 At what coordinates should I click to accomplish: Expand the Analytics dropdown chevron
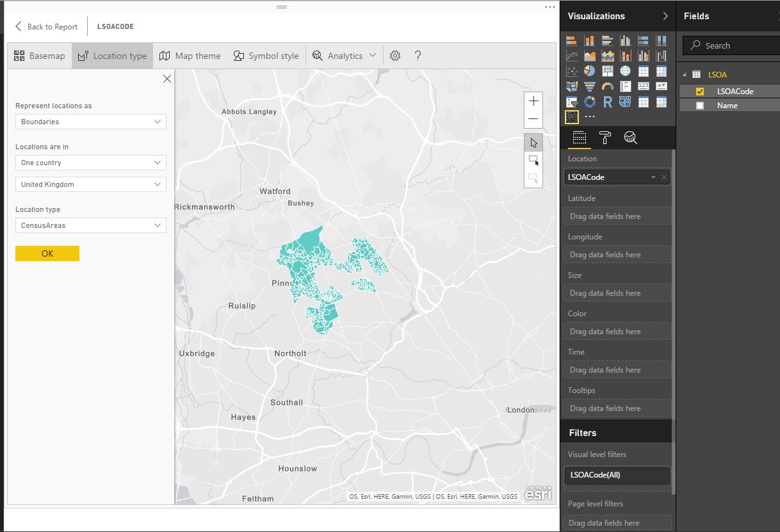(373, 56)
